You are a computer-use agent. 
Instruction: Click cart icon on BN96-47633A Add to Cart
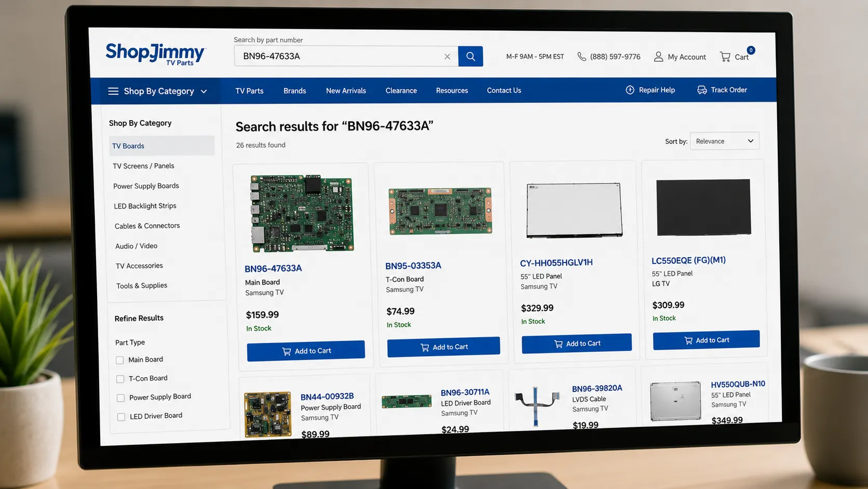[287, 351]
